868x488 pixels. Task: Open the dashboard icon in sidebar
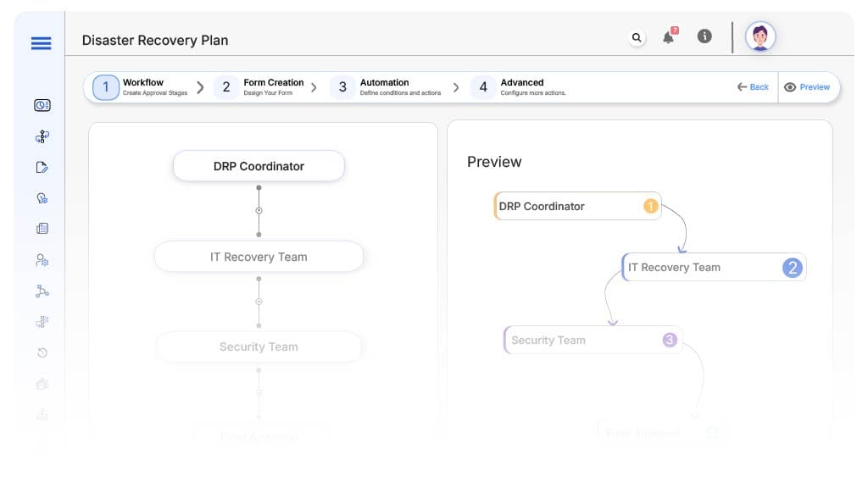point(42,105)
